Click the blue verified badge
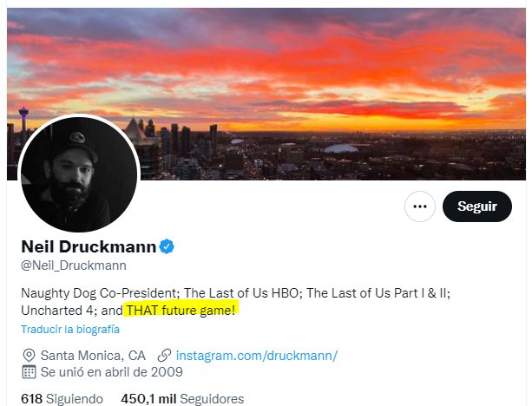Viewport: 532px width, 406px height. [167, 246]
